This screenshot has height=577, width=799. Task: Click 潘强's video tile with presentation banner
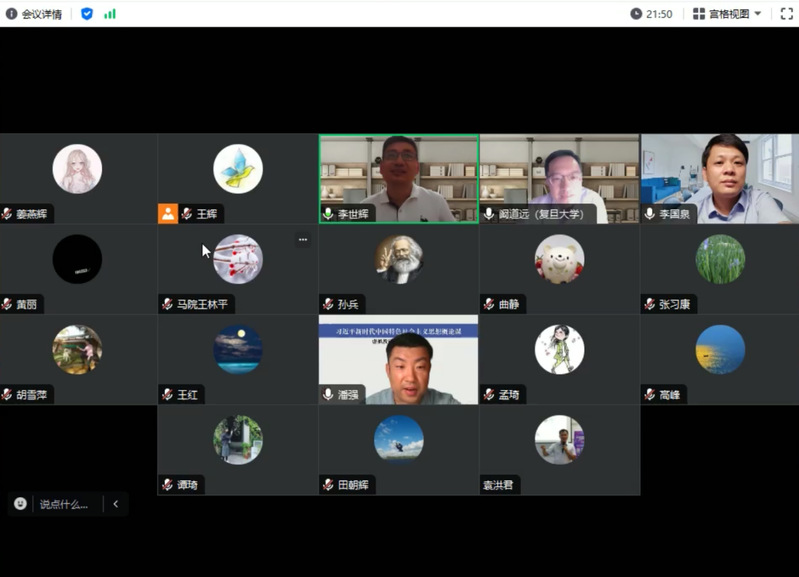coord(398,360)
